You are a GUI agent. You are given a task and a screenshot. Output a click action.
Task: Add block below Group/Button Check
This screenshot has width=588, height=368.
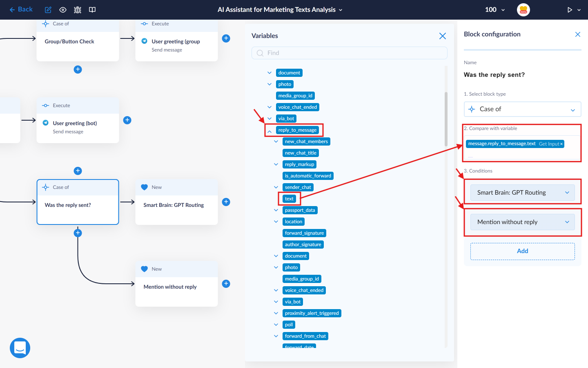point(78,70)
